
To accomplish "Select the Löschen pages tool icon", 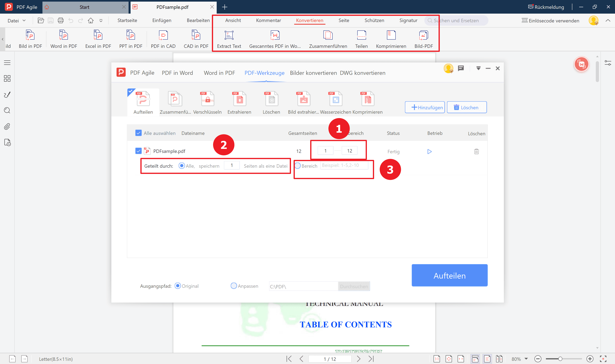I will [271, 102].
